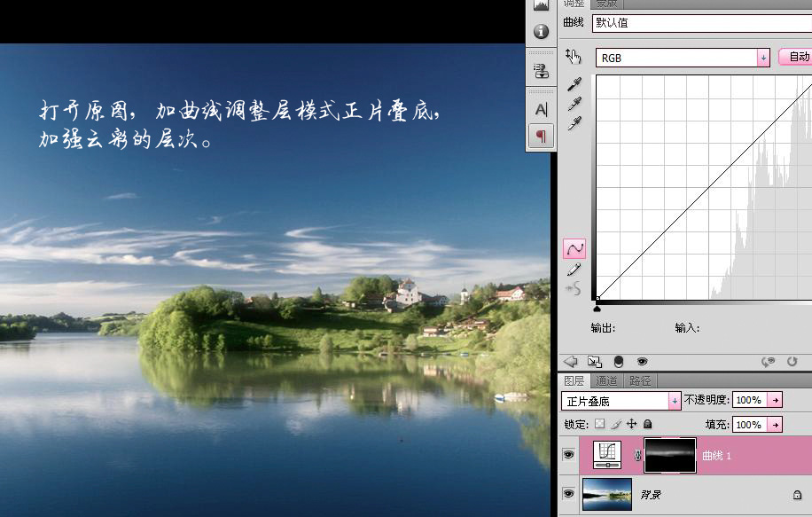Click the 曲线 1 layer name
The width and height of the screenshot is (812, 517).
tap(716, 456)
